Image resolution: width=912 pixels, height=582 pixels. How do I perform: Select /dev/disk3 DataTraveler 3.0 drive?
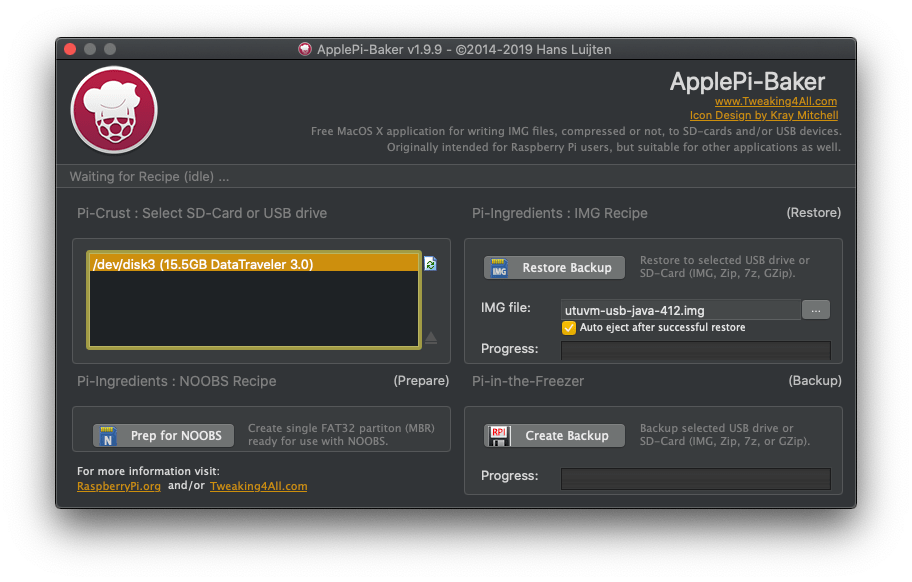point(254,264)
